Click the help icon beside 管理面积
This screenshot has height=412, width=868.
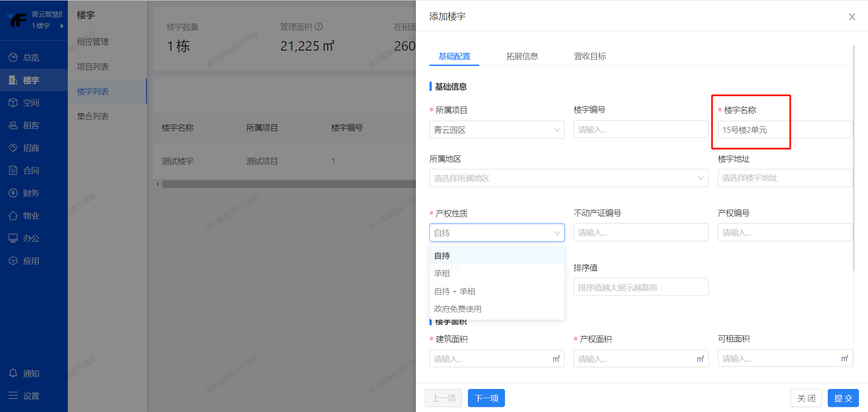[319, 27]
